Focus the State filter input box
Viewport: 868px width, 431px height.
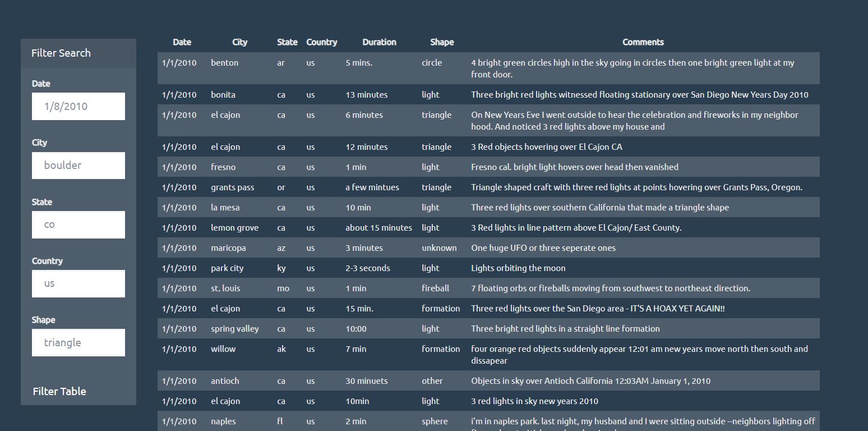click(78, 224)
